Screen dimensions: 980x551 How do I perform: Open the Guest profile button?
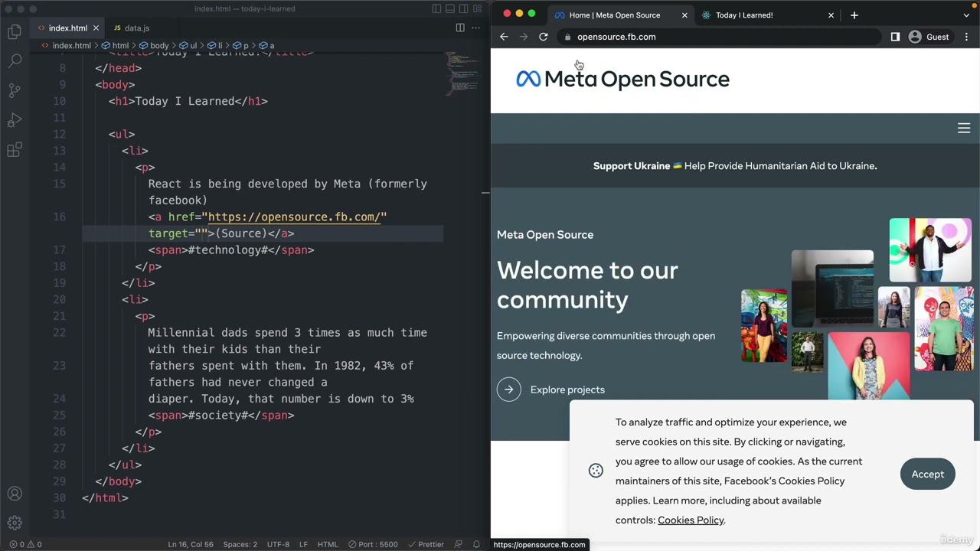pos(929,37)
